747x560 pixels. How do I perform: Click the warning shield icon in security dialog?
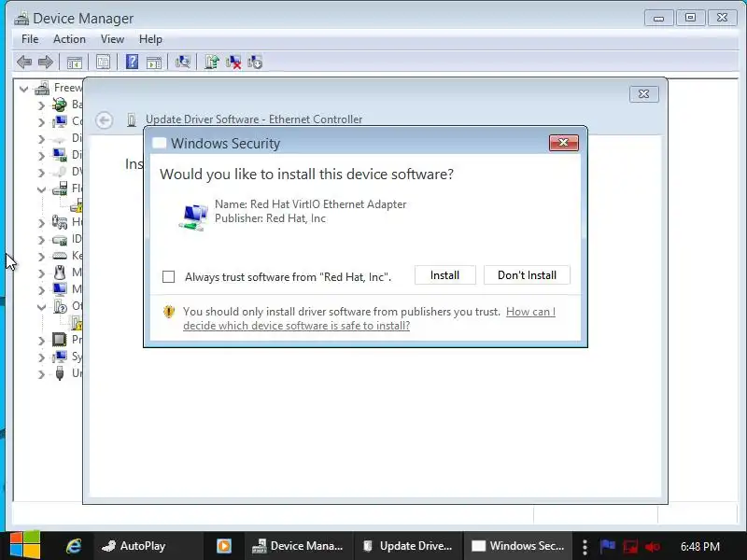pyautogui.click(x=169, y=312)
